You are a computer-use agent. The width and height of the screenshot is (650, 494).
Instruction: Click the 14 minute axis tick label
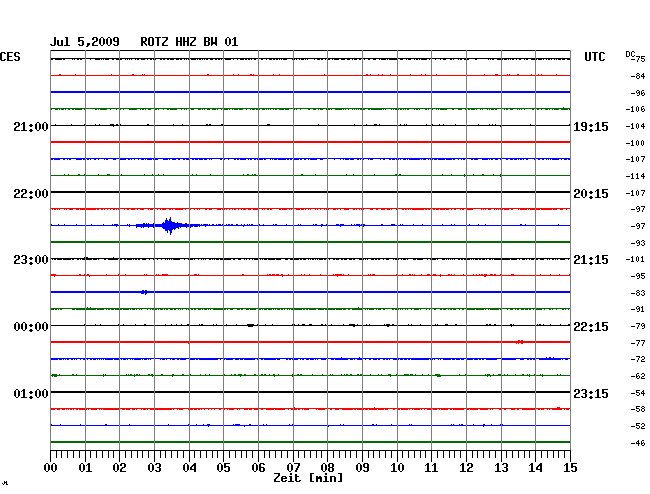(x=535, y=468)
